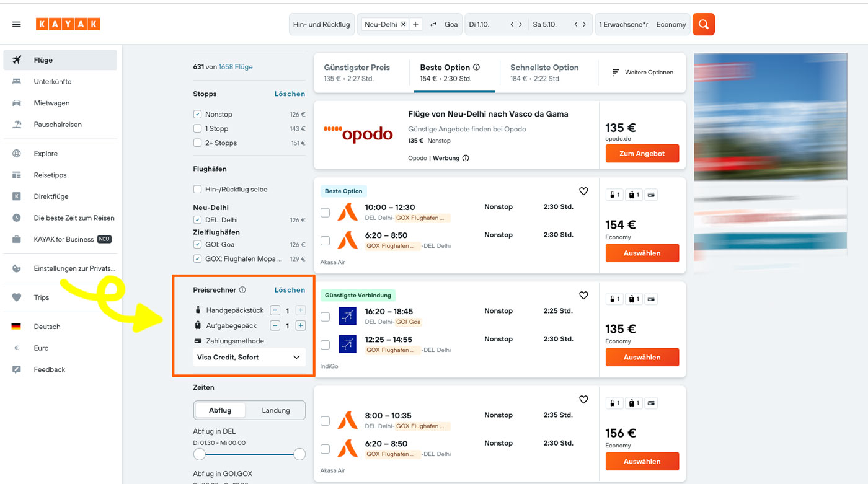Viewport: 868px width, 484px height.
Task: Open the Hin- und Rückflug trip type selector
Action: 321,24
